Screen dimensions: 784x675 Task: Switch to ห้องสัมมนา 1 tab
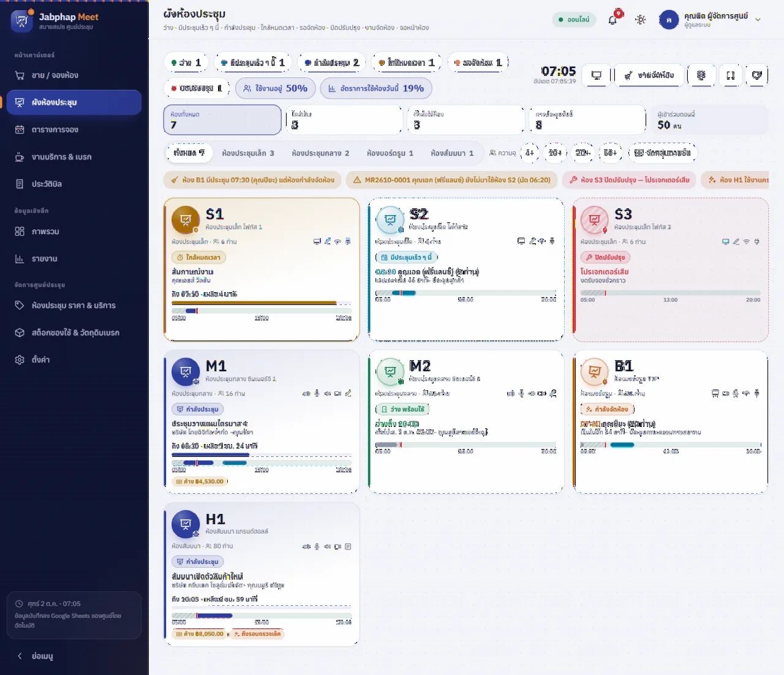pyautogui.click(x=452, y=153)
